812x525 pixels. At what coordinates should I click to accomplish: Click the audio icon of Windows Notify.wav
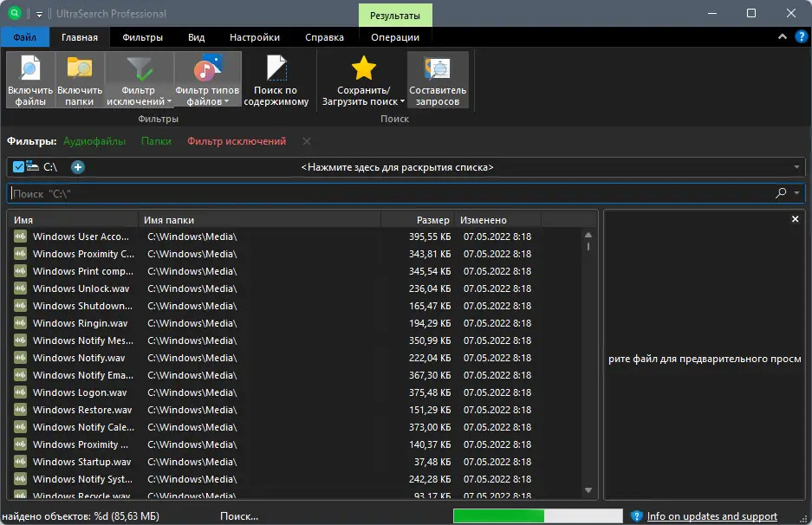(20, 358)
